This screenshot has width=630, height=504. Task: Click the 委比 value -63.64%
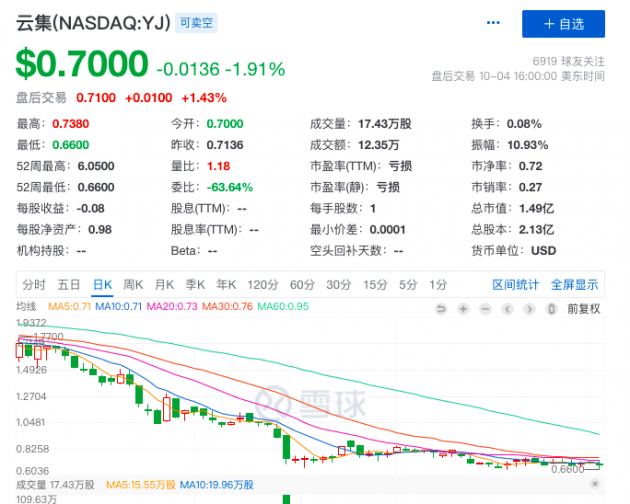(x=230, y=187)
